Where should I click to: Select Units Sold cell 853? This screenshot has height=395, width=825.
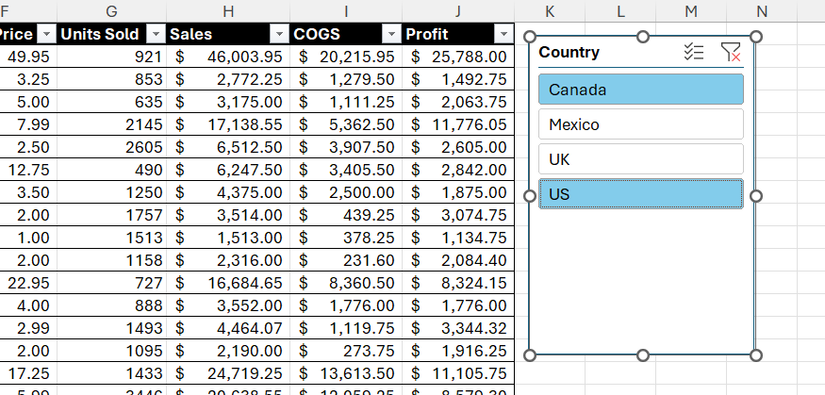tap(112, 79)
